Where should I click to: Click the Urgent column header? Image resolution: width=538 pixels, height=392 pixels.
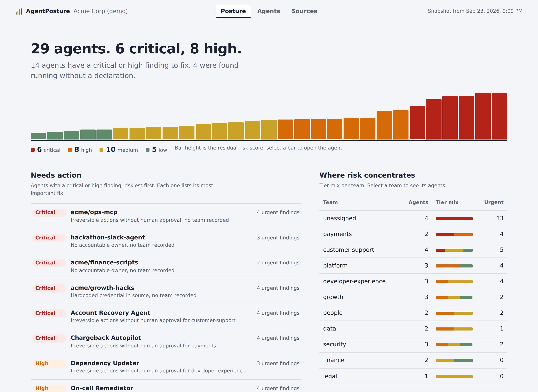tap(494, 202)
